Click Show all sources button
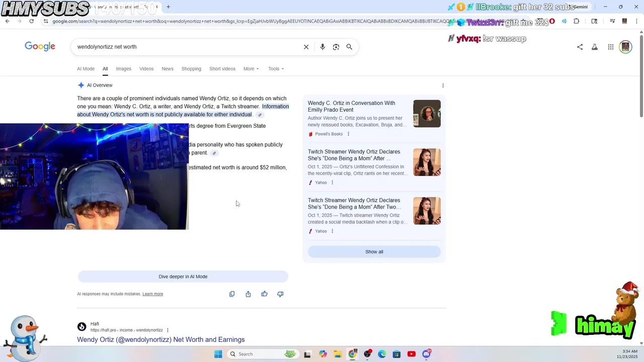 click(x=374, y=252)
